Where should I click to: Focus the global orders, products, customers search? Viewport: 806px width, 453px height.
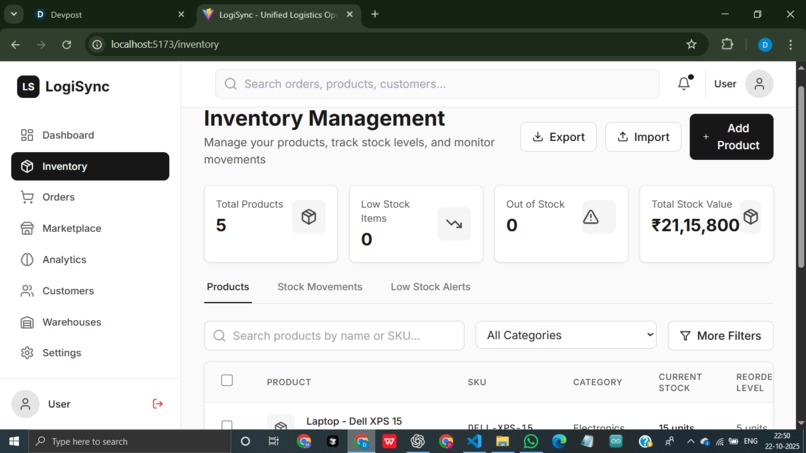coord(437,84)
